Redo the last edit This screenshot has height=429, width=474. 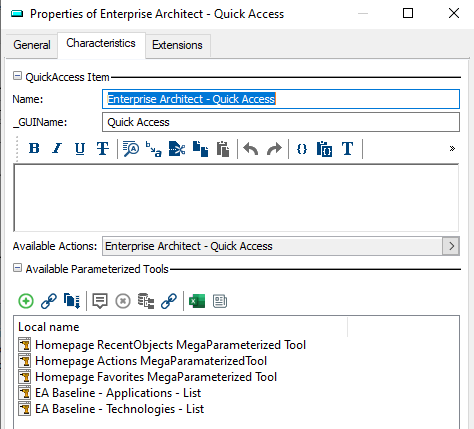pos(274,149)
